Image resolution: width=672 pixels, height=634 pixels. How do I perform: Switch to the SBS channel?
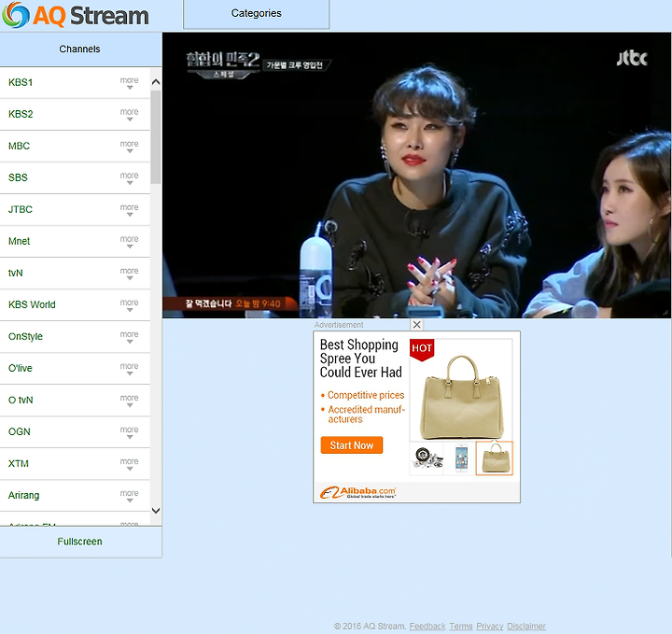click(x=18, y=177)
